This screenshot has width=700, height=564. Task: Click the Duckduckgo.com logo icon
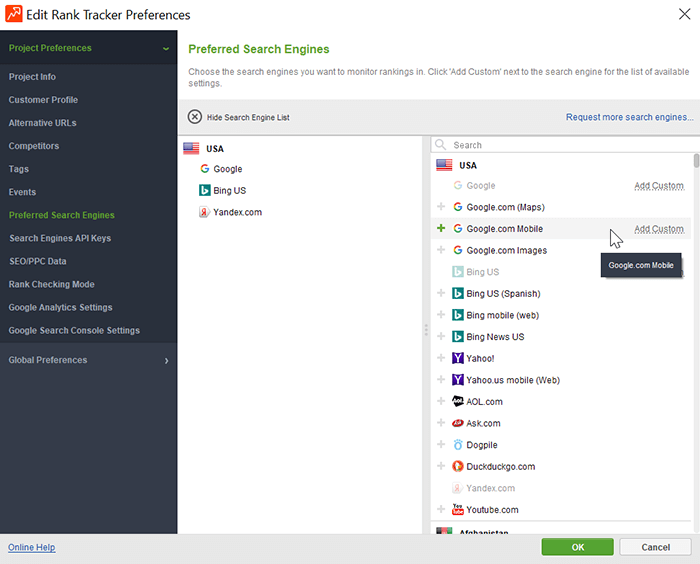[x=458, y=466]
